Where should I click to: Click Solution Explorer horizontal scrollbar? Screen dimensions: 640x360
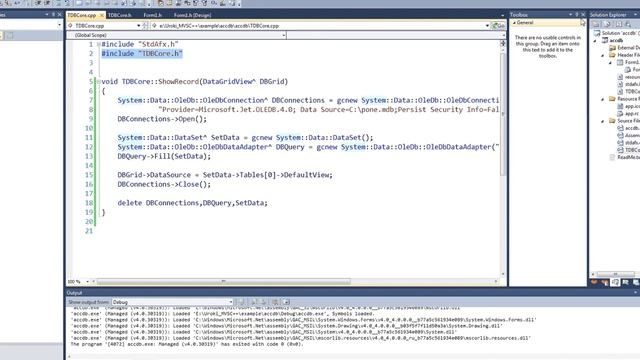click(x=616, y=274)
